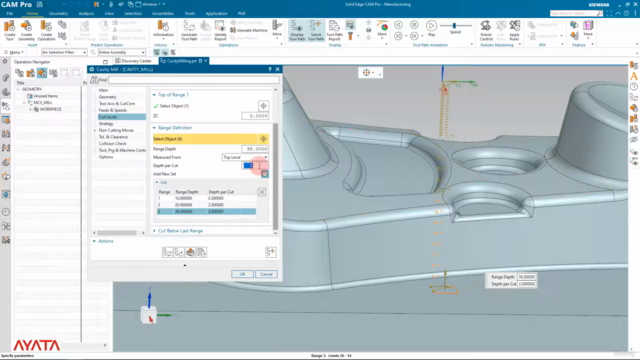Click the view orientation icon above the model
Image resolution: width=640 pixels, height=360 pixels.
[367, 73]
